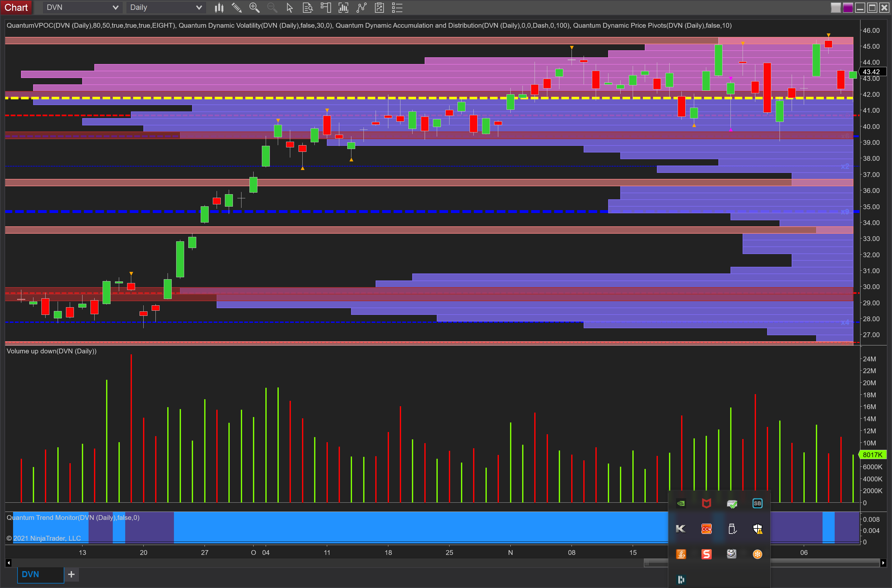Open the Daily interval selector dropdown

(166, 8)
